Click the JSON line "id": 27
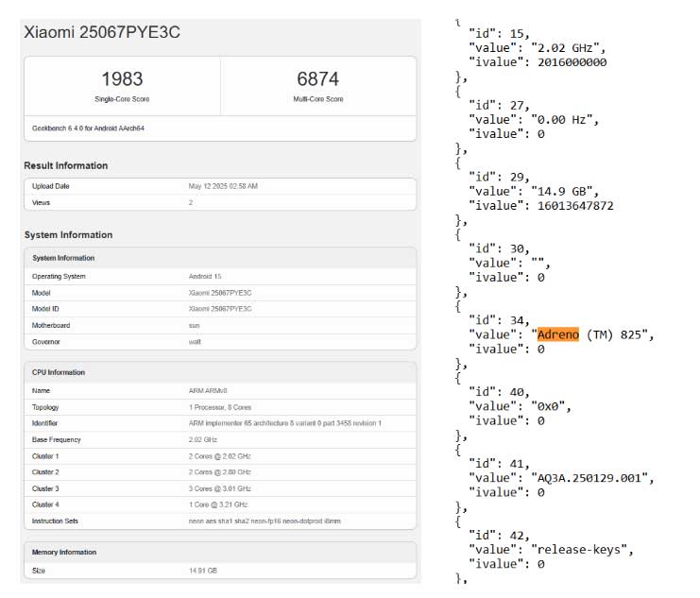Image resolution: width=700 pixels, height=598 pixels. 499,106
